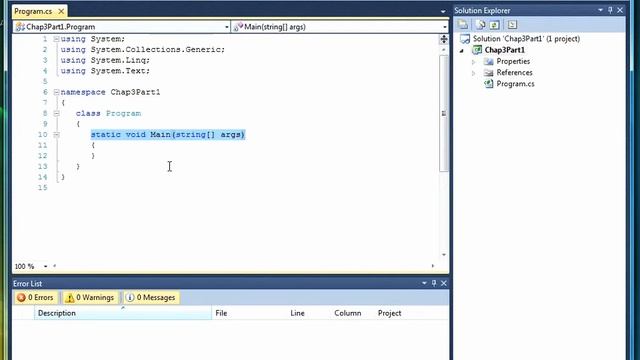Toggle the 0 Messages filter
Image resolution: width=640 pixels, height=360 pixels.
151,298
